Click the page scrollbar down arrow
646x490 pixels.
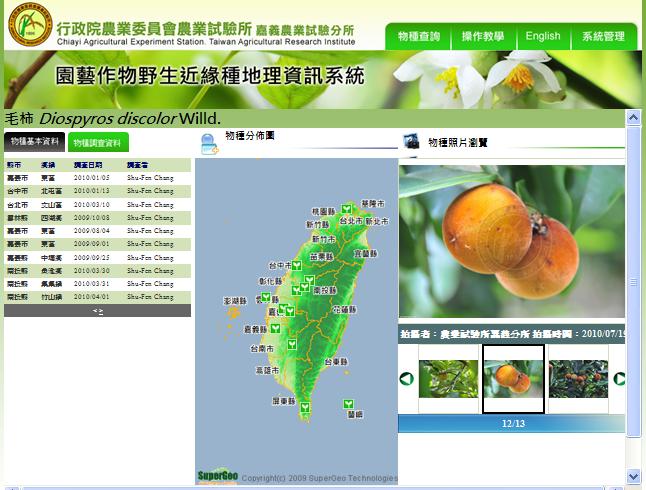pos(633,476)
